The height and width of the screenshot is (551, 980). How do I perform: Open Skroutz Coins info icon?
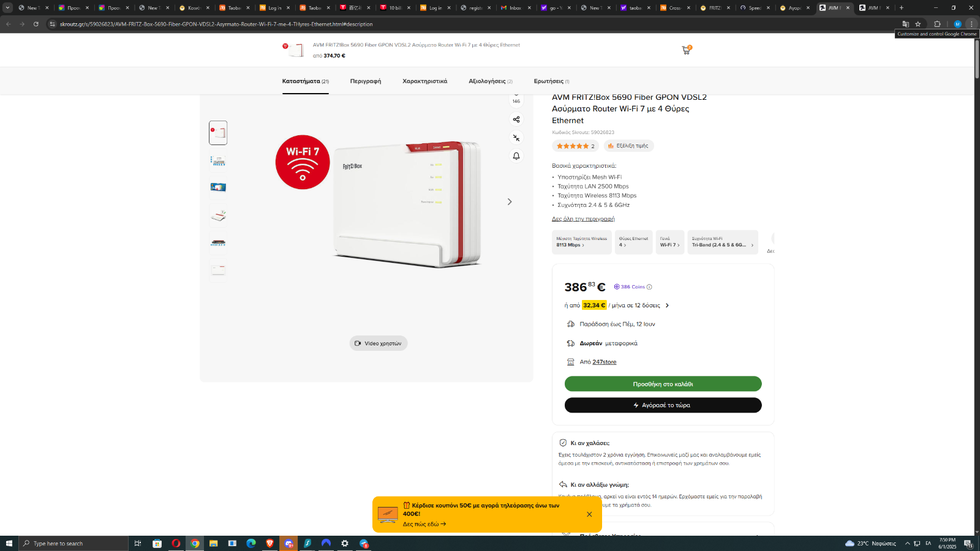649,287
